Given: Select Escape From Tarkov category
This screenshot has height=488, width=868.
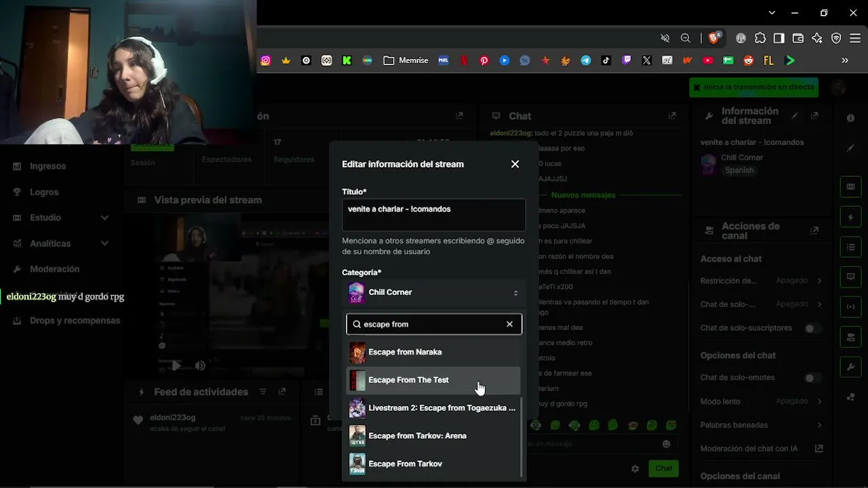Looking at the screenshot, I should (433, 464).
